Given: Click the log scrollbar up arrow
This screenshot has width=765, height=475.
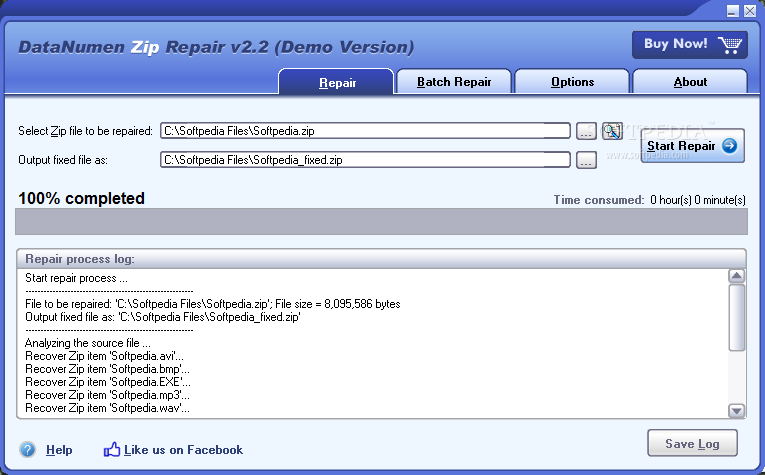Looking at the screenshot, I should pos(736,276).
